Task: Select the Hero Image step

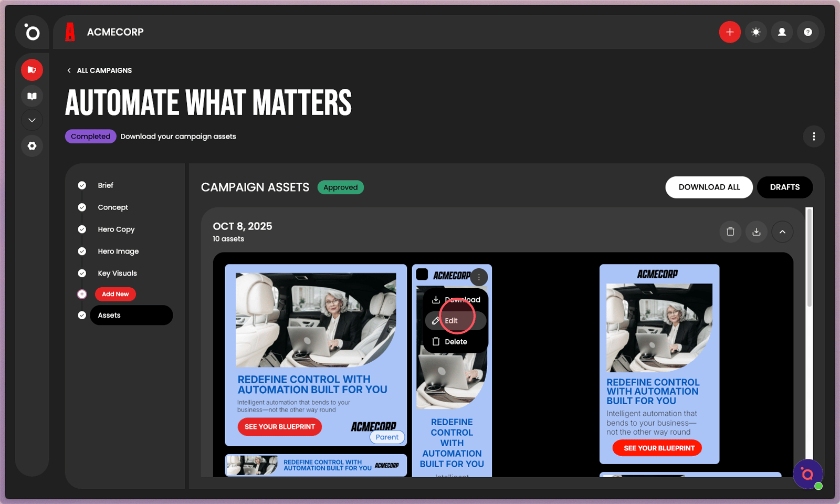Action: coord(118,251)
